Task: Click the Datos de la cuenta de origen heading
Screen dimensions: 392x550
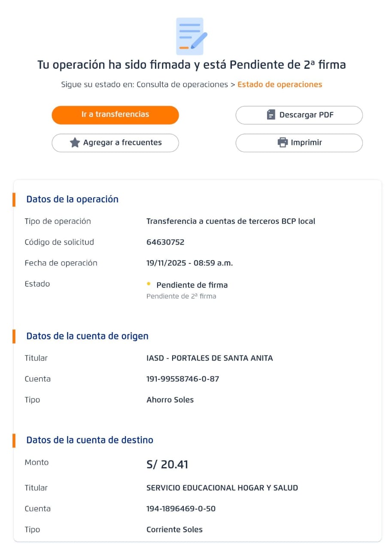Action: [x=87, y=336]
